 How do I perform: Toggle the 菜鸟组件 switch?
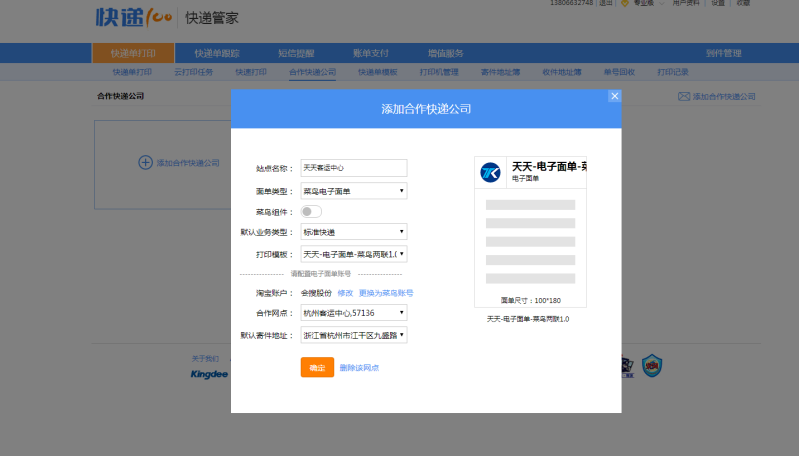[x=311, y=211]
